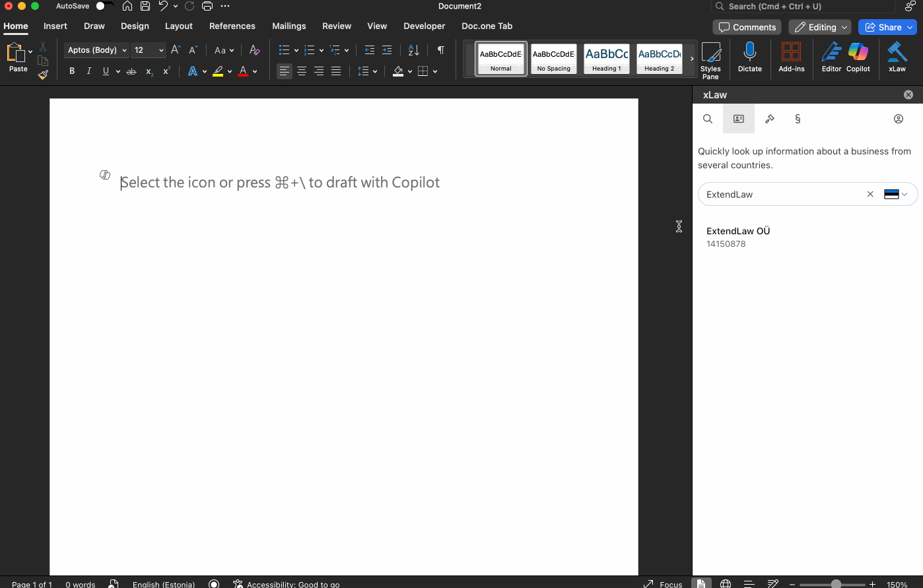Open the xLaw add-in from the ribbon
The height and width of the screenshot is (588, 923).
pyautogui.click(x=897, y=57)
